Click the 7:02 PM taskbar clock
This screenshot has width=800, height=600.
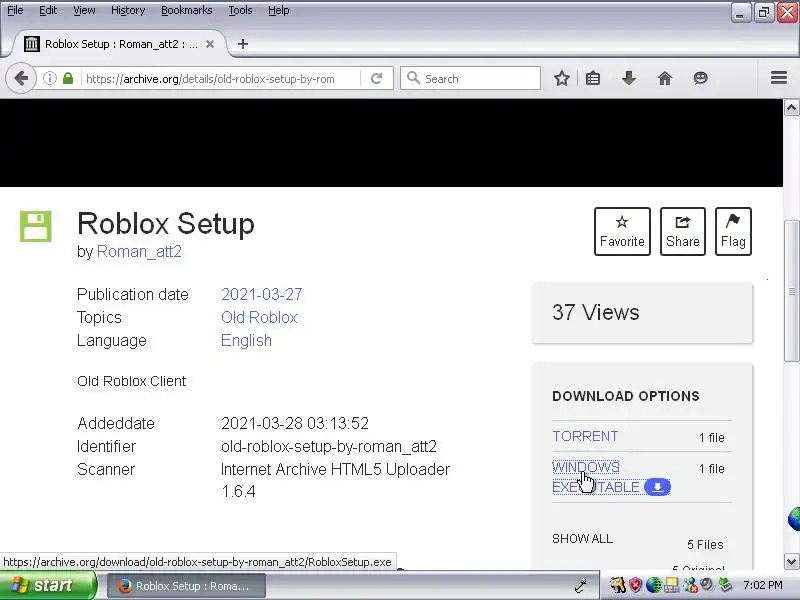pos(763,585)
